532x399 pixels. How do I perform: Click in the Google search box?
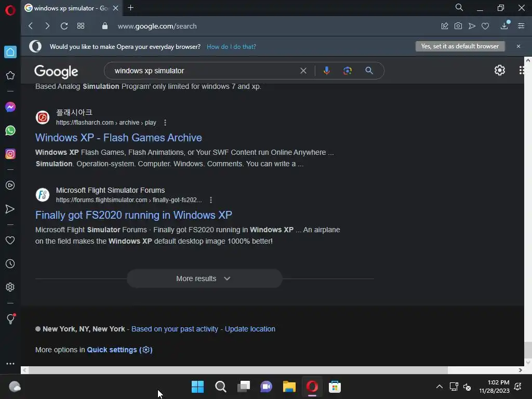click(x=204, y=71)
